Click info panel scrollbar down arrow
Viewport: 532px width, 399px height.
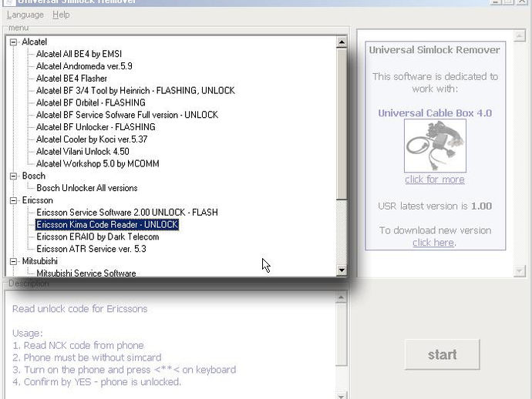pos(520,271)
